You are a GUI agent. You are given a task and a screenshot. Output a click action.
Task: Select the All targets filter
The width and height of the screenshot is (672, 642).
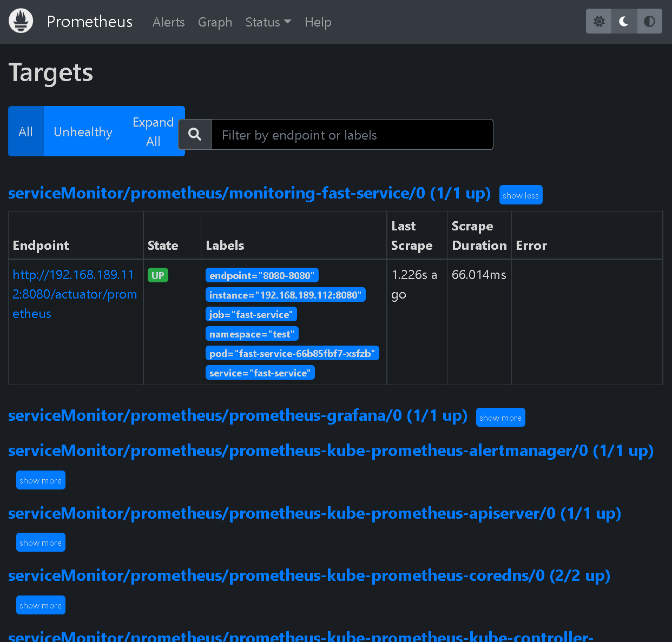tap(26, 131)
